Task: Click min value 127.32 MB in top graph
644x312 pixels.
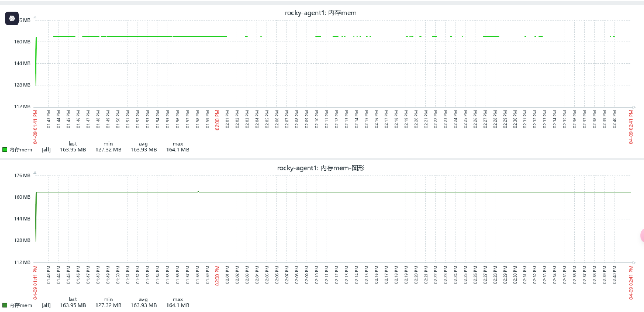Action: tap(108, 149)
